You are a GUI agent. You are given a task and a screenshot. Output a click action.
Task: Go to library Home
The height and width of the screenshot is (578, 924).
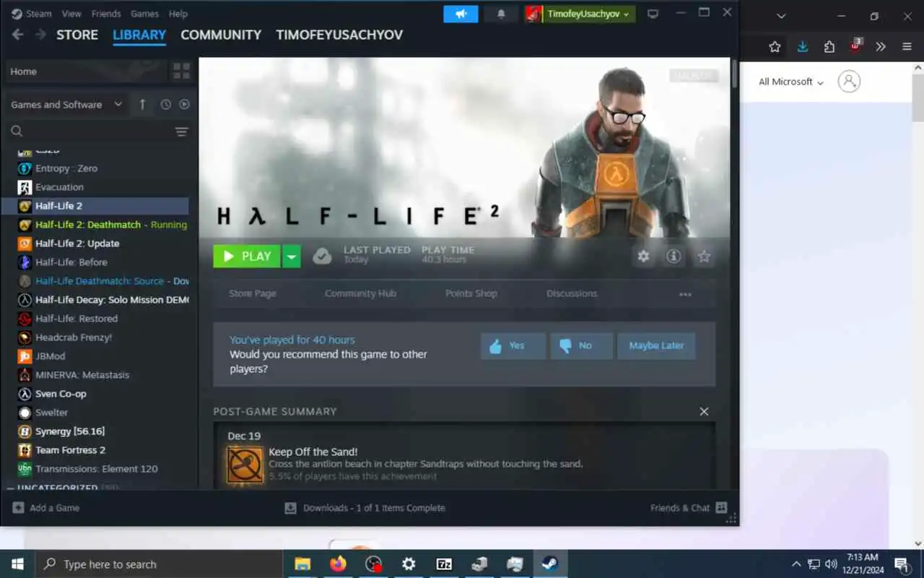[x=87, y=71]
